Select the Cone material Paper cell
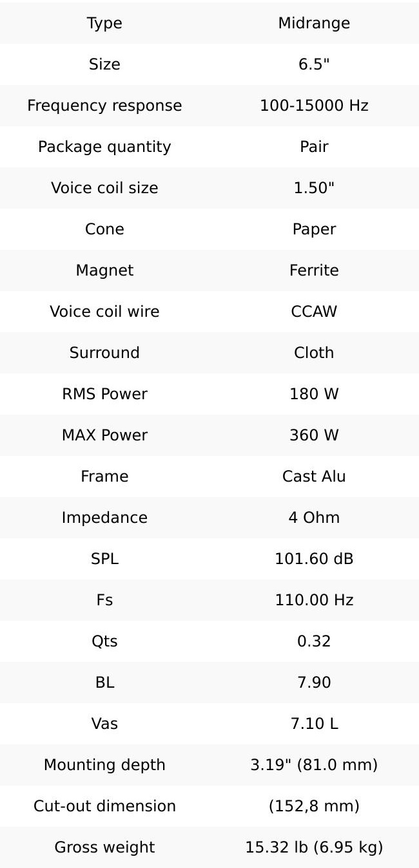 click(314, 229)
